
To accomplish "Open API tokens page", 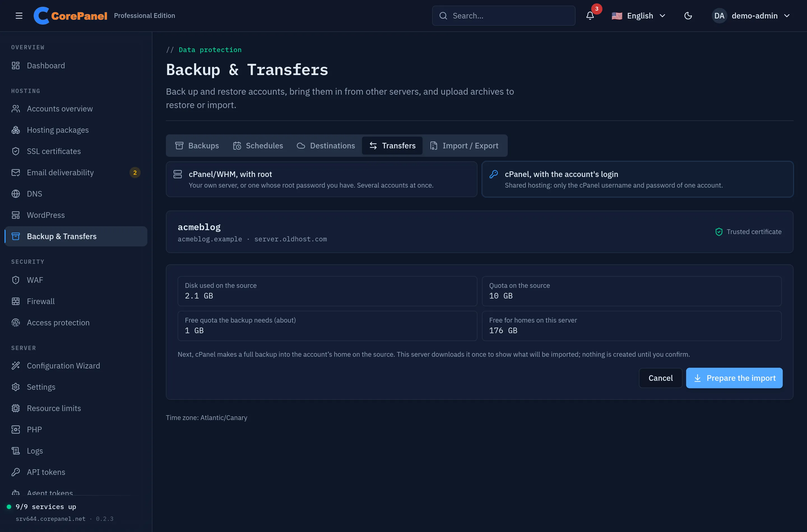I will (76, 472).
